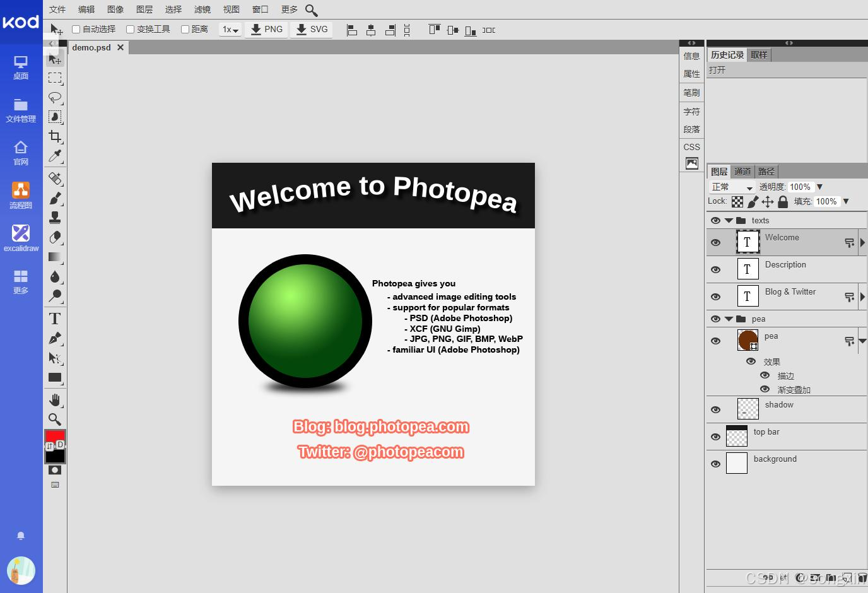868x593 pixels.
Task: Open the image preview panel icon
Action: [692, 163]
